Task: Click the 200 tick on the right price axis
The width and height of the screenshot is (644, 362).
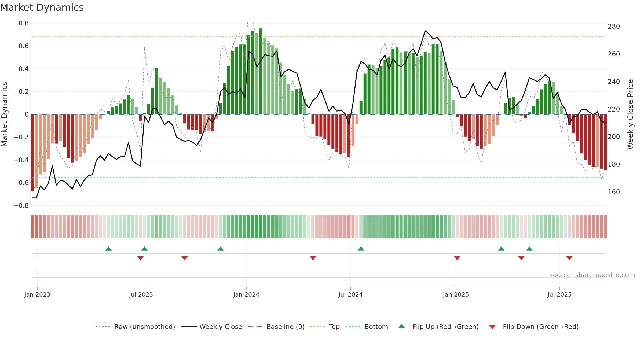Action: click(614, 137)
